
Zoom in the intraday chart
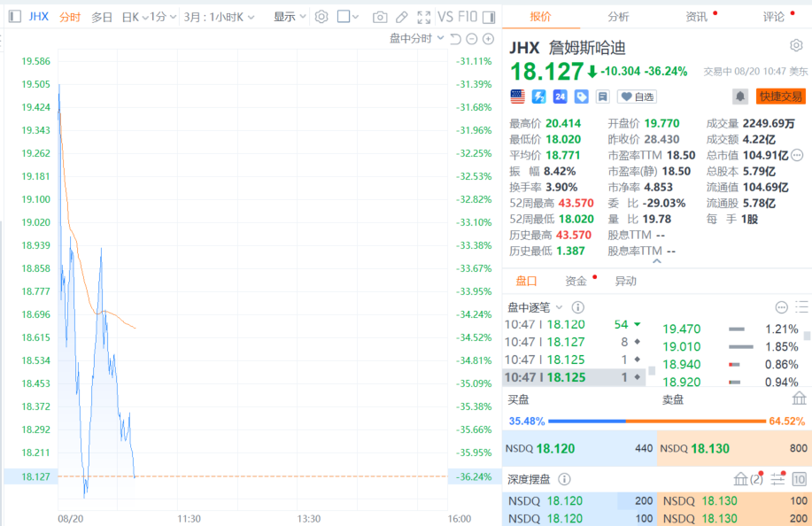coord(488,38)
